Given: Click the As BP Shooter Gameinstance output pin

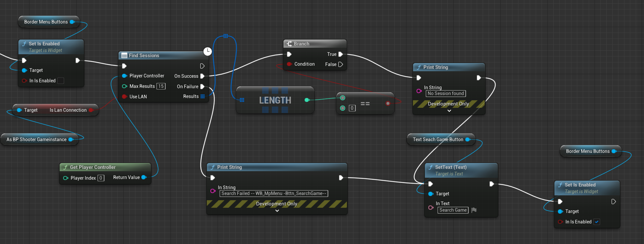Looking at the screenshot, I should click(x=71, y=139).
